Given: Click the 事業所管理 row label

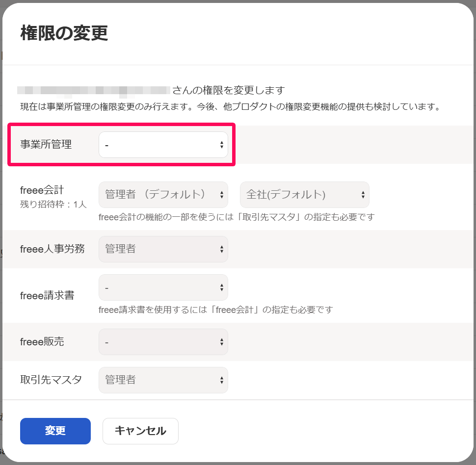Looking at the screenshot, I should (46, 144).
